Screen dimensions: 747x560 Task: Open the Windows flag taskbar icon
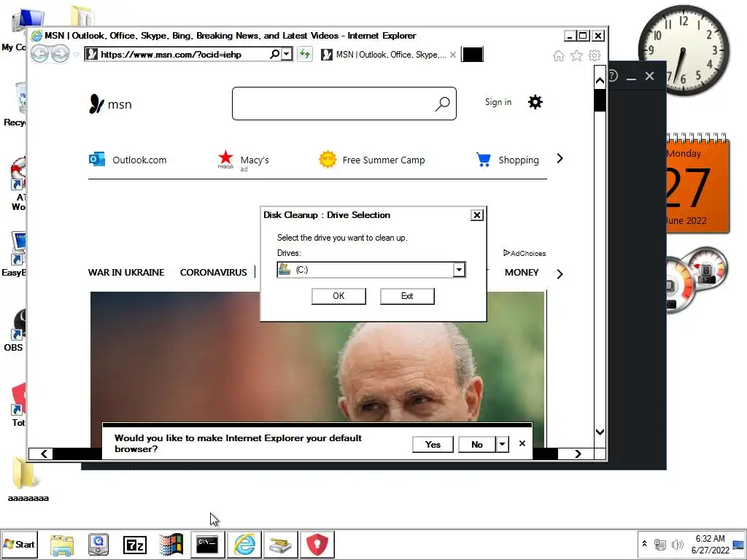click(x=171, y=544)
